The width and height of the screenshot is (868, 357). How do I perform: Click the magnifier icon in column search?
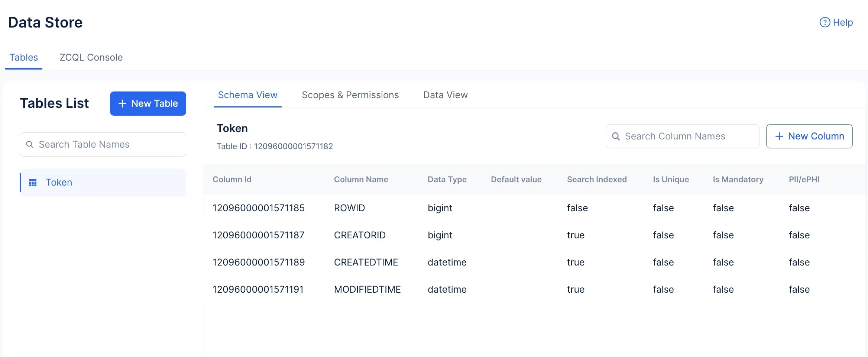pyautogui.click(x=616, y=136)
